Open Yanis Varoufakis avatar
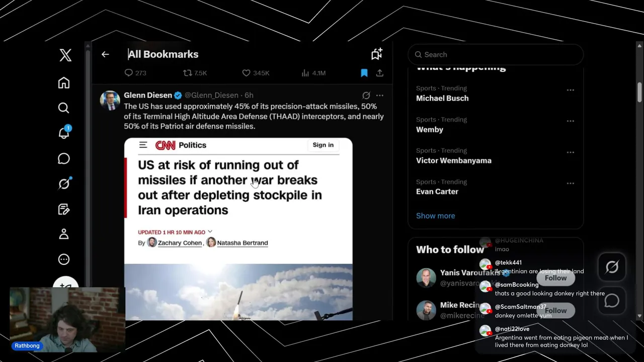The height and width of the screenshot is (362, 644). click(426, 278)
